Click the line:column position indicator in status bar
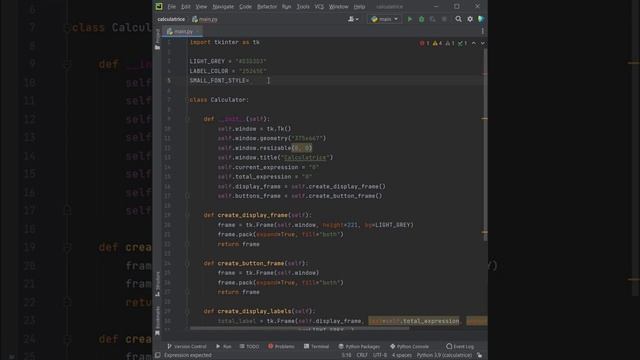 (x=346, y=356)
